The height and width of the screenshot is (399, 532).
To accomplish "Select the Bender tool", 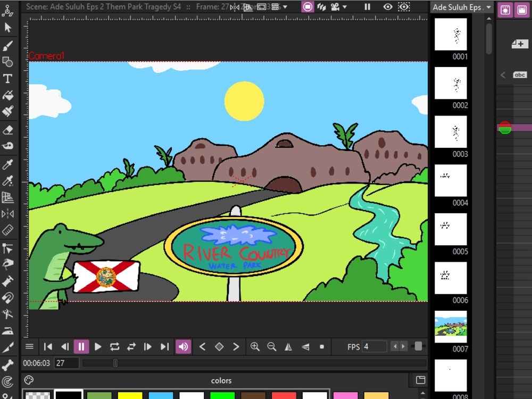I will [7, 314].
